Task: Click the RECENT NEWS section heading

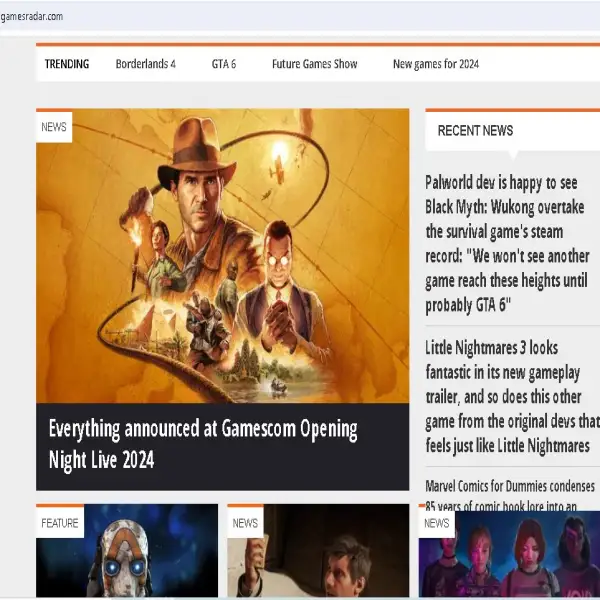Action: pyautogui.click(x=475, y=131)
